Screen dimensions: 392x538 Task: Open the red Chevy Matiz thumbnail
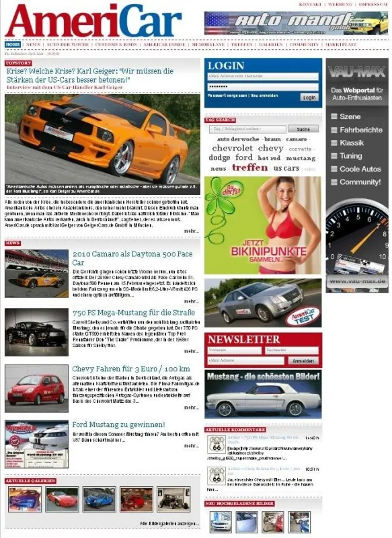tap(36, 389)
